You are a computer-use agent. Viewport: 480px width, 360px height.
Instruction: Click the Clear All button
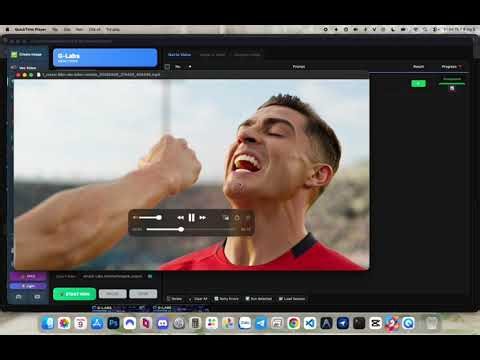point(198,299)
